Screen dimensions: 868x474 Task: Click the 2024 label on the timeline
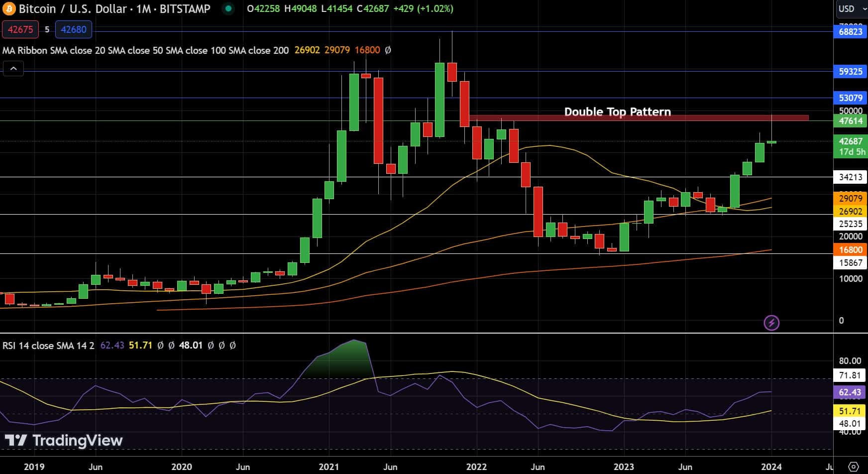tap(772, 467)
